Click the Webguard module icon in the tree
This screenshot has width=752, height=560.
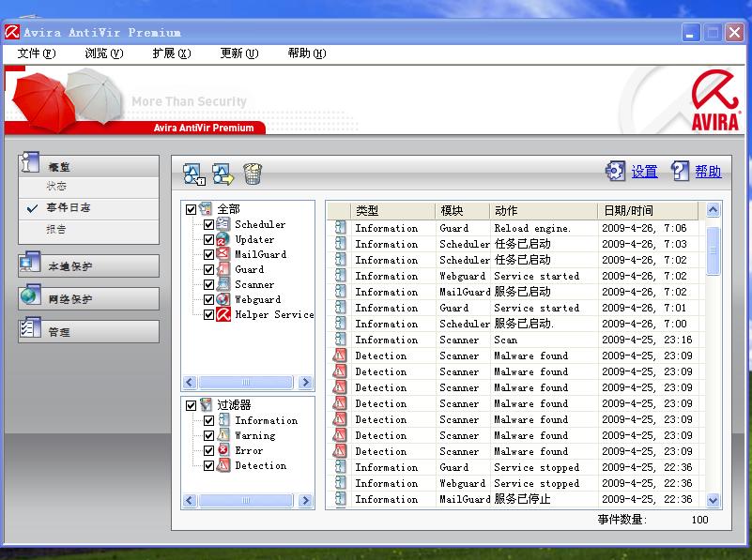[223, 299]
